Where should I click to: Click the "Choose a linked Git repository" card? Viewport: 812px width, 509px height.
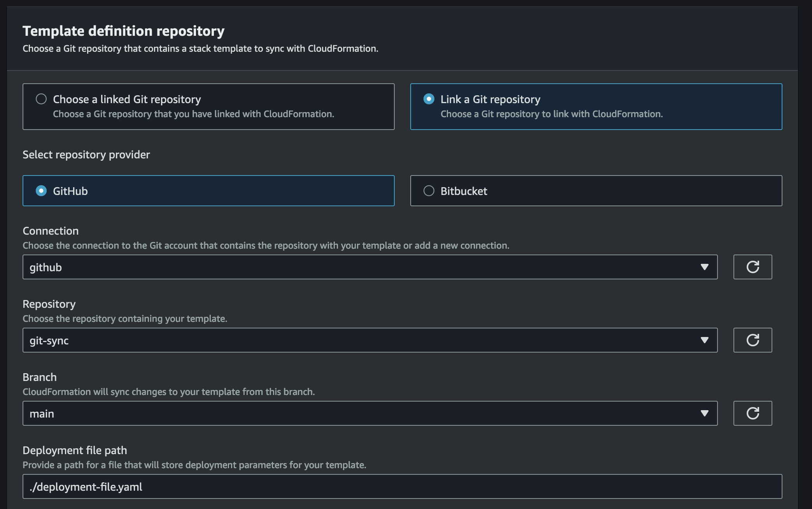click(x=208, y=106)
